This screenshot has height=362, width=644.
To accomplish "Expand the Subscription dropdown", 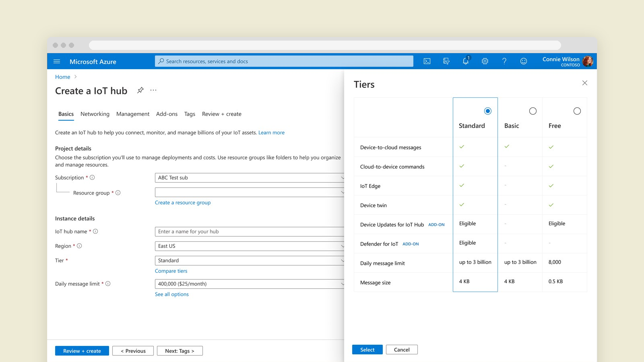I will tap(250, 178).
